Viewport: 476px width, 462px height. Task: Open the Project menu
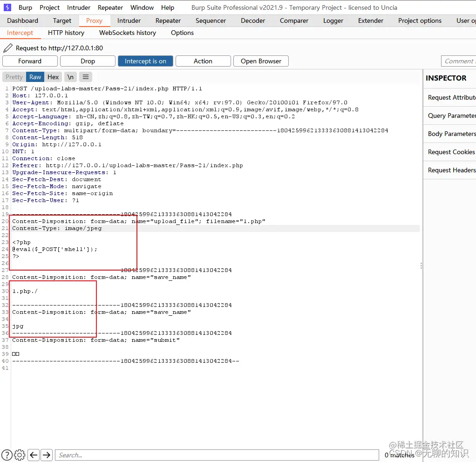click(x=49, y=7)
